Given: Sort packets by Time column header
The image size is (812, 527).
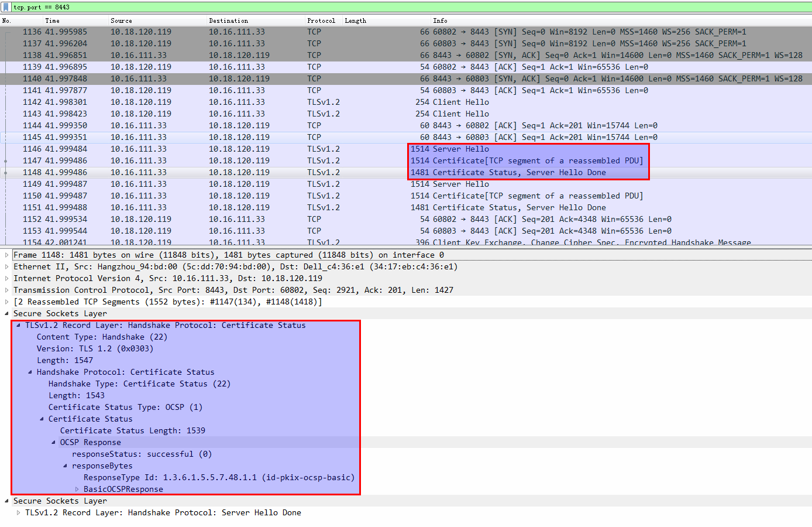Looking at the screenshot, I should click(76, 20).
